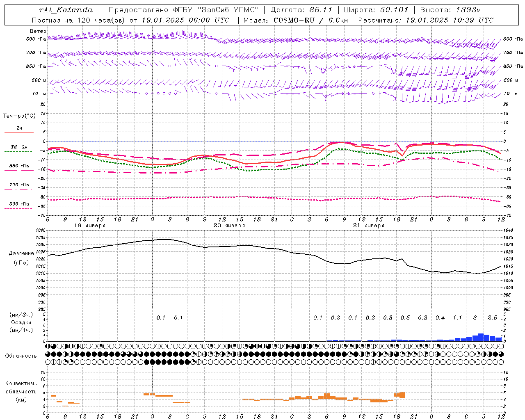Click the 0.4 precipitation amount
The image size is (525, 420).
[x=440, y=318]
